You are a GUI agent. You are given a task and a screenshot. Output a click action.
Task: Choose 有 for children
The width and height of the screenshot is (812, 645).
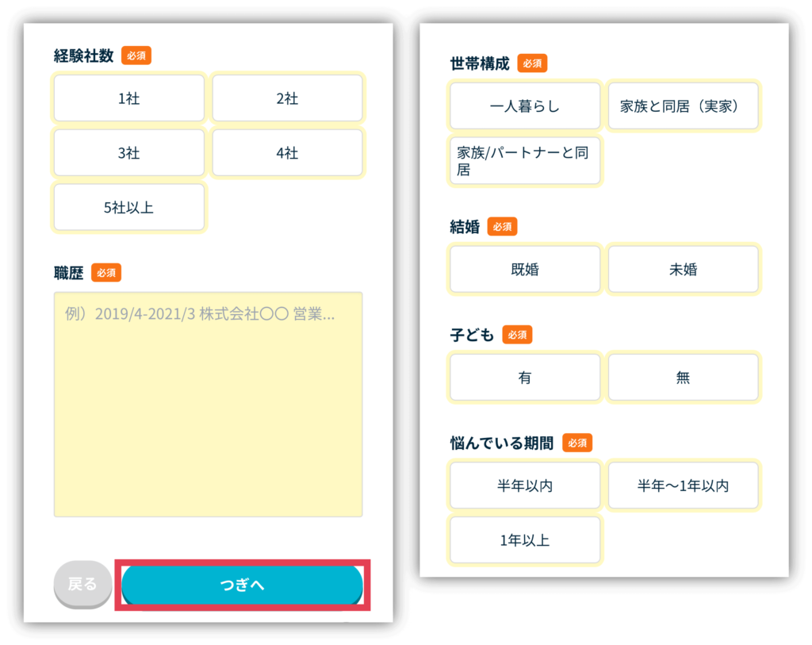point(525,377)
